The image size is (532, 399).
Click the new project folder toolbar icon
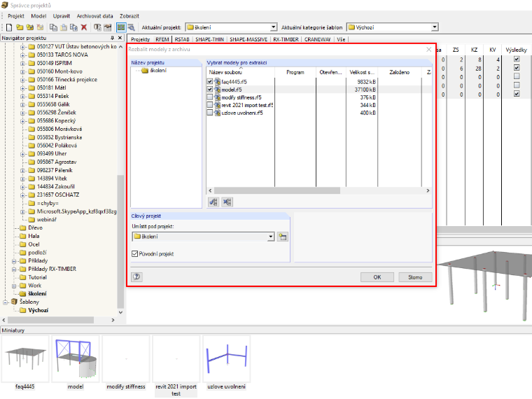pyautogui.click(x=20, y=27)
